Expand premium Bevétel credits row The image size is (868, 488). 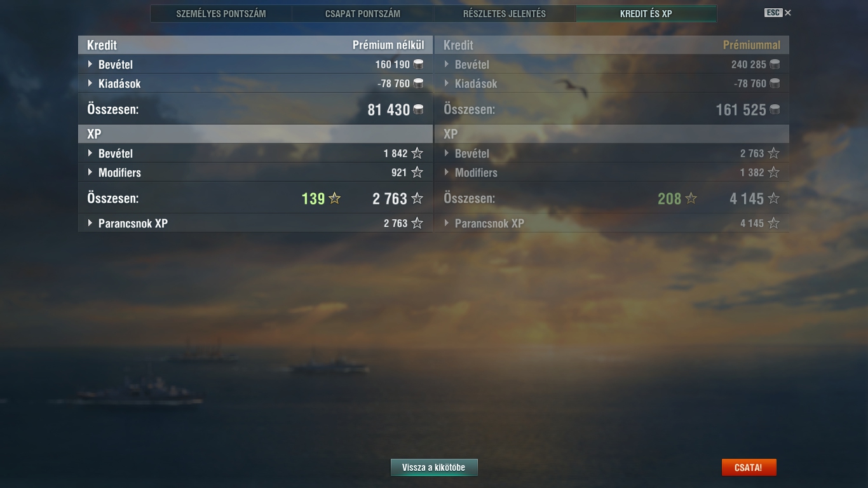pos(612,64)
